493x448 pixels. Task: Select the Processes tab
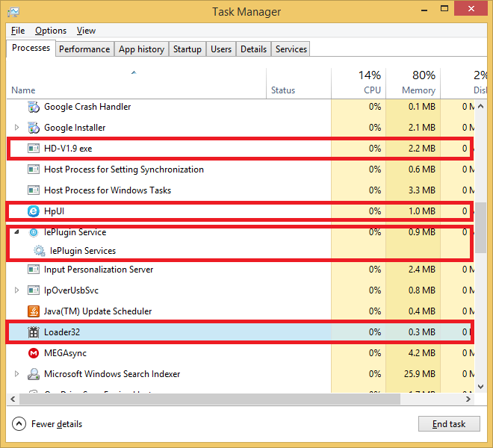[31, 48]
